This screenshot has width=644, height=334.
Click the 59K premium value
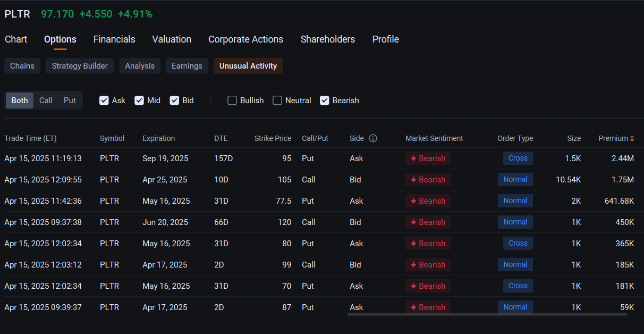pyautogui.click(x=627, y=307)
